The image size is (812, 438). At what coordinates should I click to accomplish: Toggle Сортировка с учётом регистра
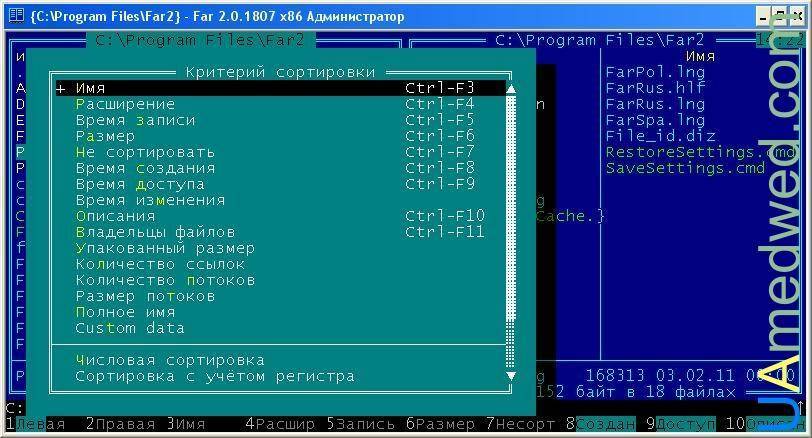[x=280, y=376]
